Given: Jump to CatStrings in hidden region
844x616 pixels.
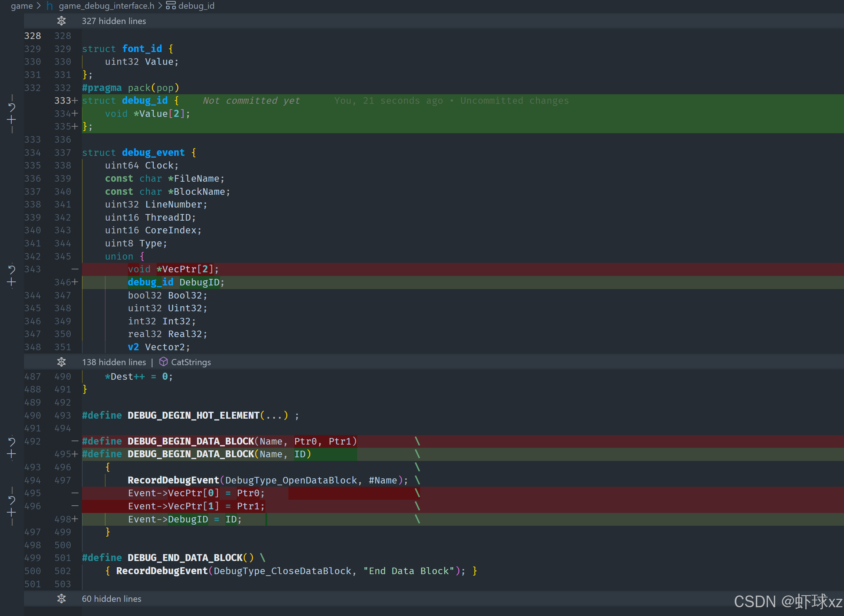Looking at the screenshot, I should click(x=190, y=362).
